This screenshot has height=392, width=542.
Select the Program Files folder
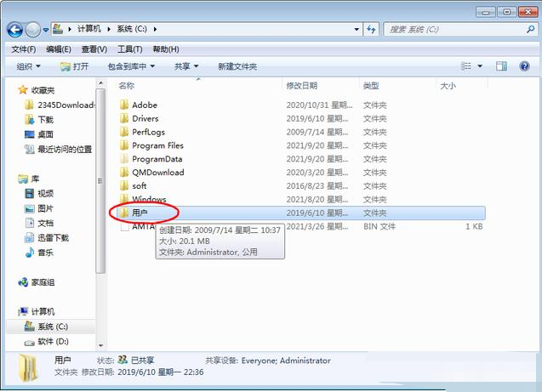point(157,145)
